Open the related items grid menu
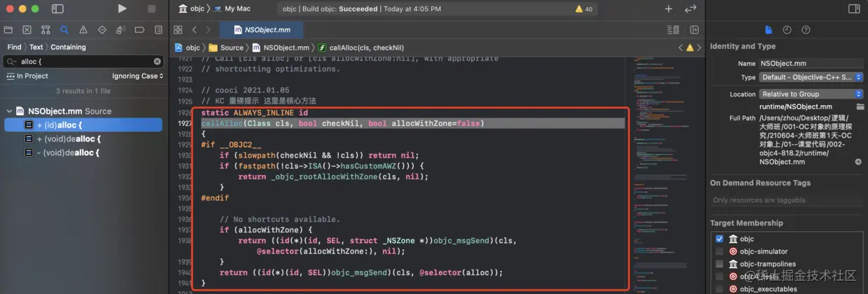 (x=178, y=30)
